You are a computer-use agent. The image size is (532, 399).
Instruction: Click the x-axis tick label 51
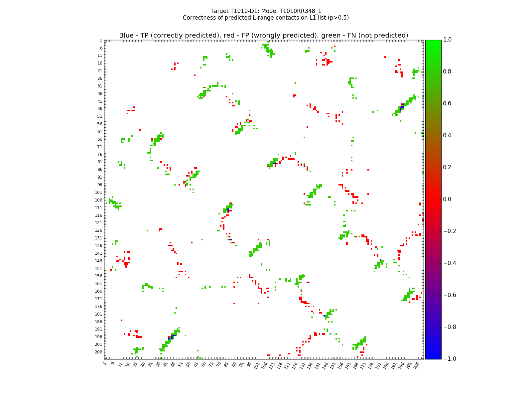pos(181,365)
